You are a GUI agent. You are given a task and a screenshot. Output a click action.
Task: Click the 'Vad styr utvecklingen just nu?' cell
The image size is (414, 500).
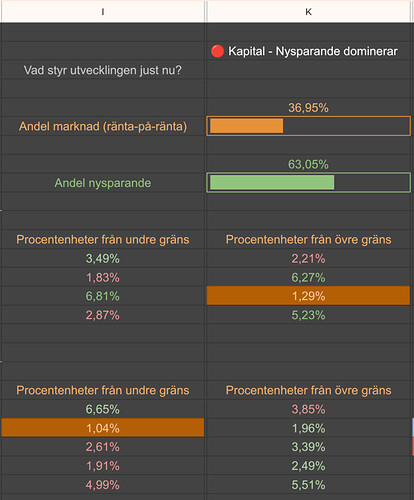(x=103, y=70)
